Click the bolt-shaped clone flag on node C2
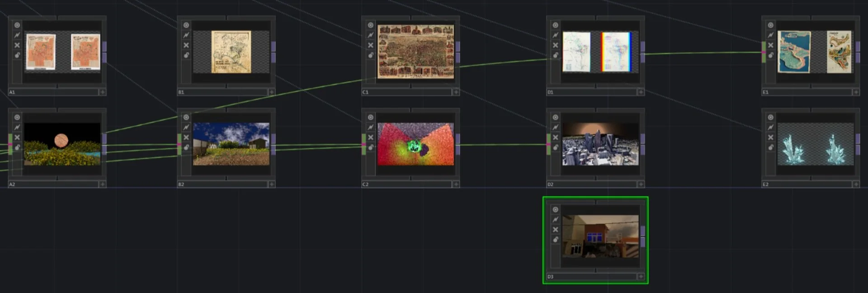Viewport: 868px width, 293px height. click(371, 128)
